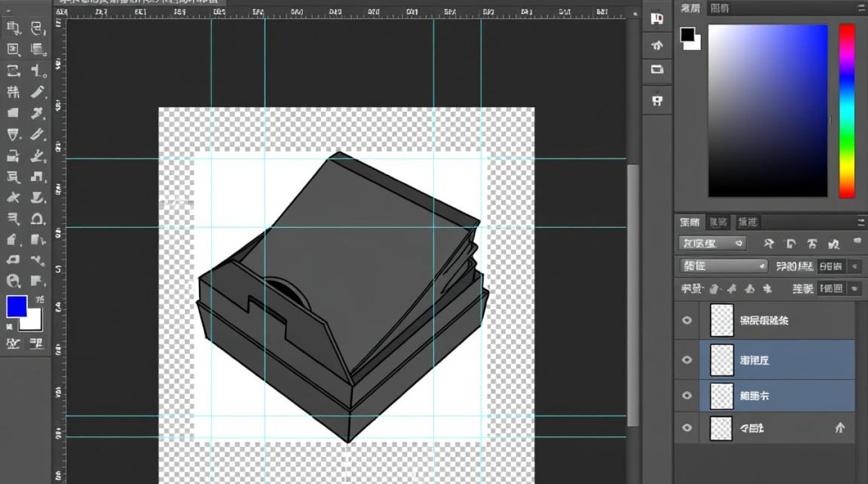Hide the topmost layer using its eye icon

[x=687, y=320]
